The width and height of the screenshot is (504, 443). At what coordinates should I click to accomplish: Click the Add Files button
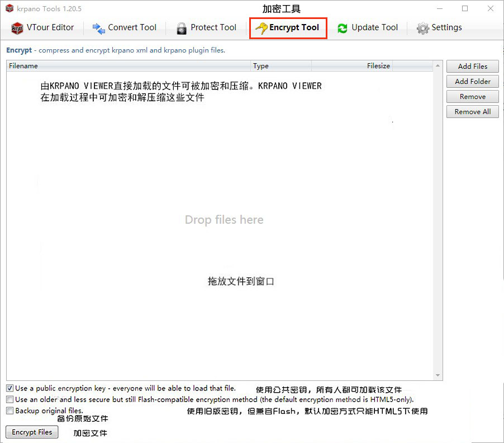(x=472, y=66)
